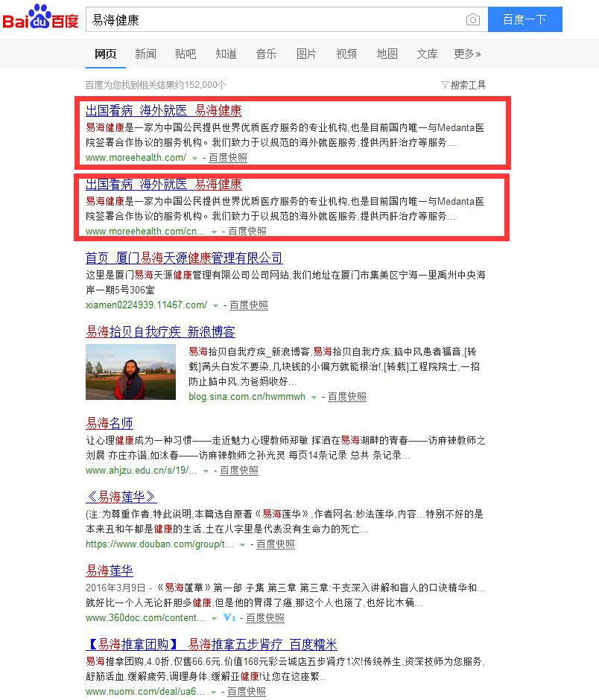
Task: Open 百度快照 for 360doc.com result
Action: tap(265, 617)
